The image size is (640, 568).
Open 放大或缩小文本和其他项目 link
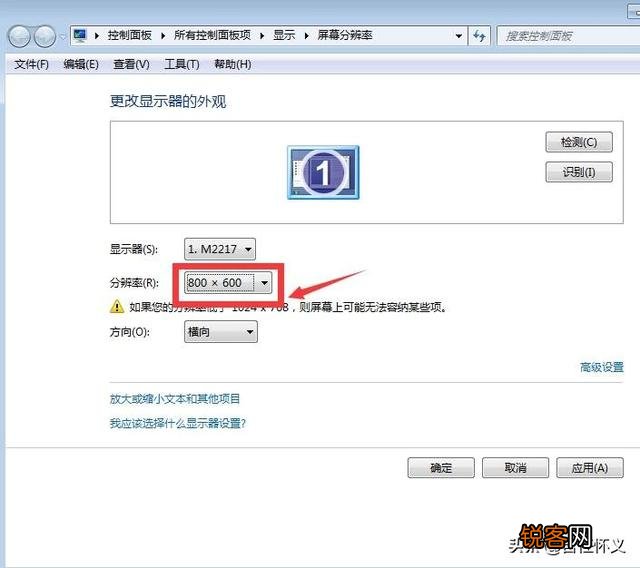[x=175, y=399]
